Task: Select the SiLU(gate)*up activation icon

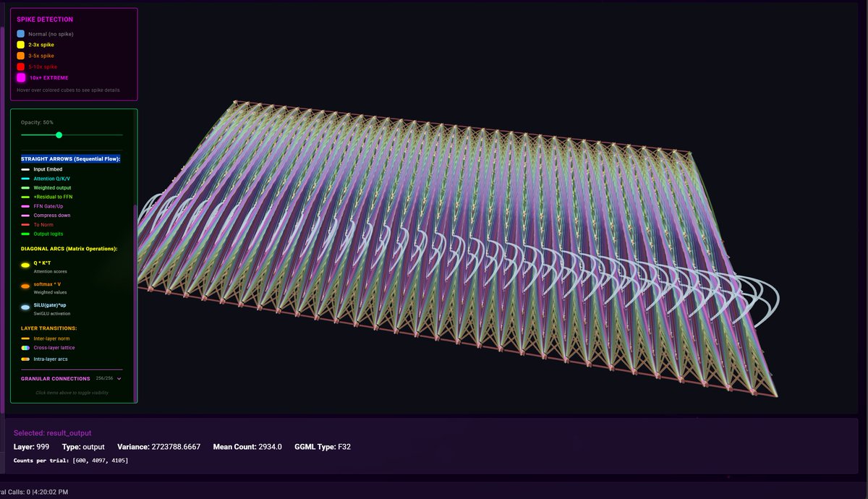Action: click(25, 307)
